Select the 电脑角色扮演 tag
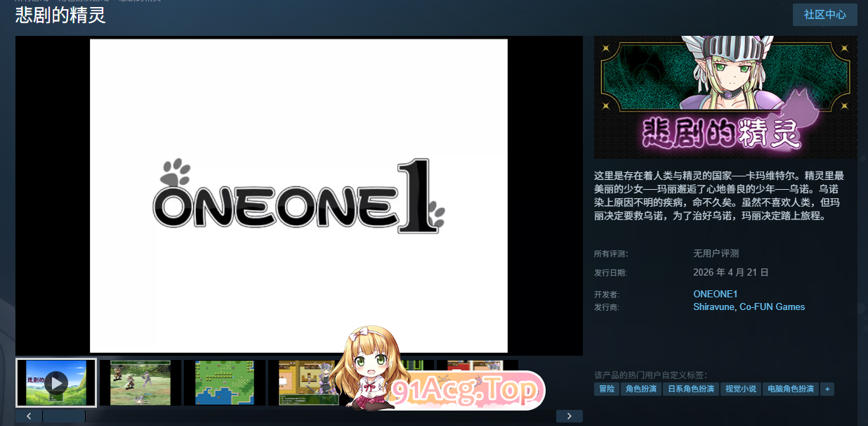Image resolution: width=868 pixels, height=426 pixels. pyautogui.click(x=791, y=389)
